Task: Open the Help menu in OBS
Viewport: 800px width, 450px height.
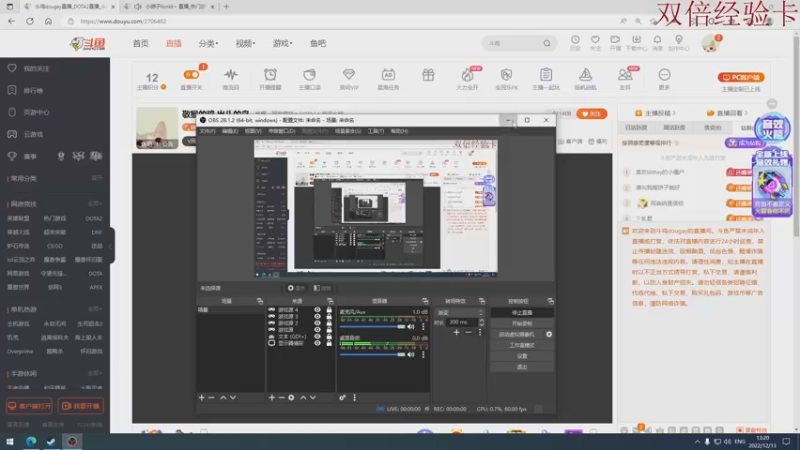Action: click(399, 131)
